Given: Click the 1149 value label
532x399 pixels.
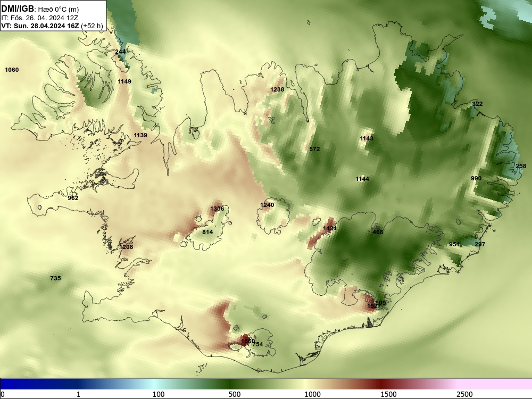Looking at the screenshot, I should tap(124, 81).
